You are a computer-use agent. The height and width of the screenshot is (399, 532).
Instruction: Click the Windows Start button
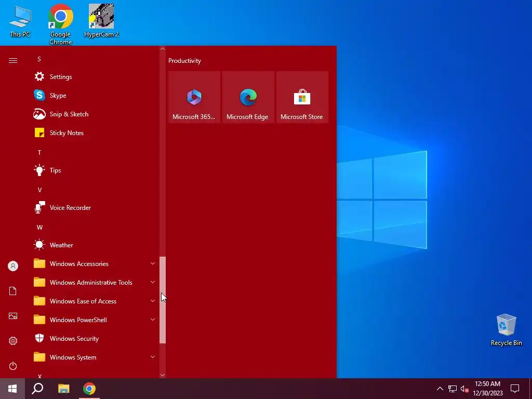coord(12,389)
